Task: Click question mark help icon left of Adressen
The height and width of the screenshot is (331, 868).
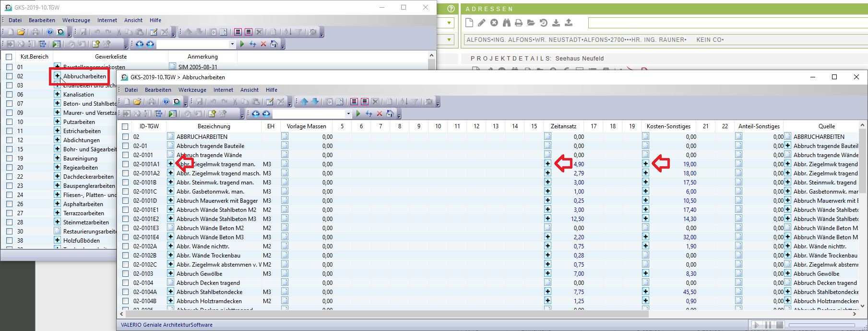Action: (451, 9)
